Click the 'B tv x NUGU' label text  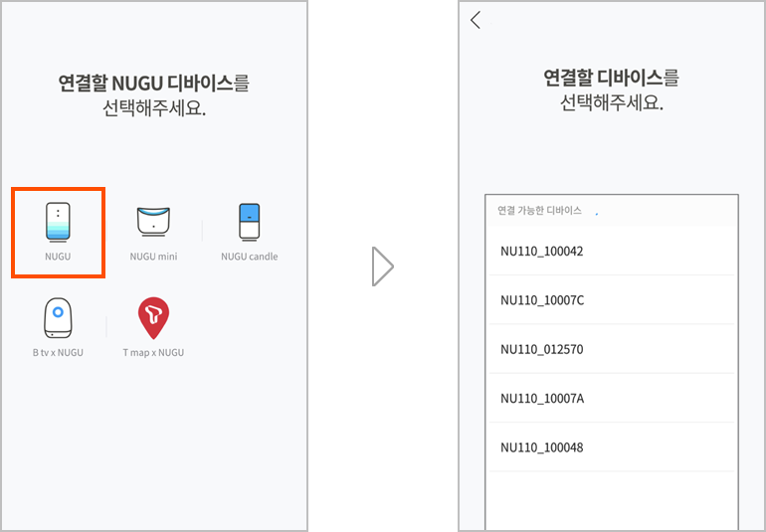[x=58, y=352]
